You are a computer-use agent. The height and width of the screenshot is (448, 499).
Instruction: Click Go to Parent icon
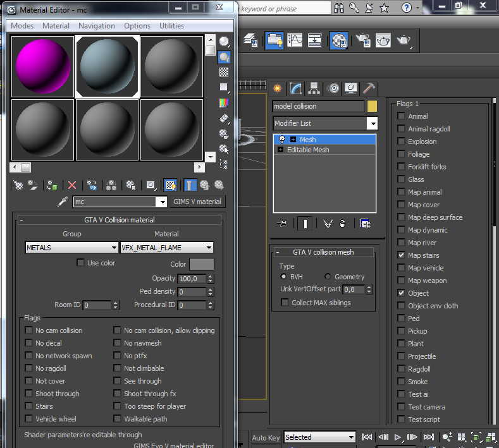pos(205,185)
